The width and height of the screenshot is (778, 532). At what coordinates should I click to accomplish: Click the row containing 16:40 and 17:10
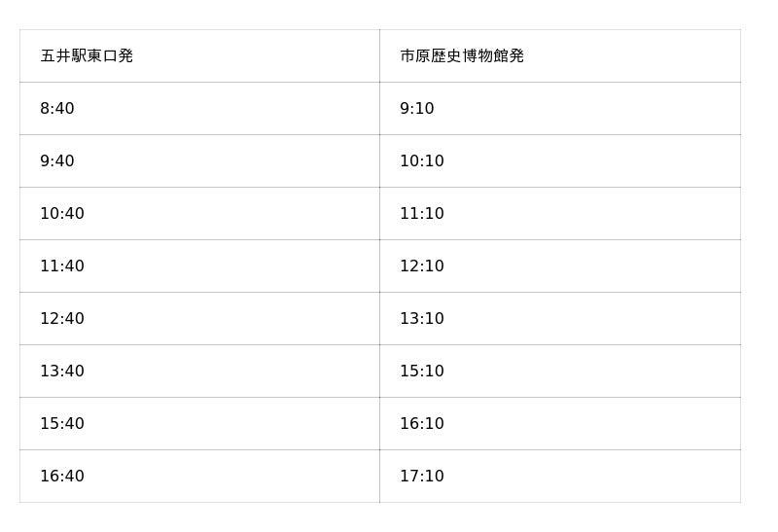[379, 477]
